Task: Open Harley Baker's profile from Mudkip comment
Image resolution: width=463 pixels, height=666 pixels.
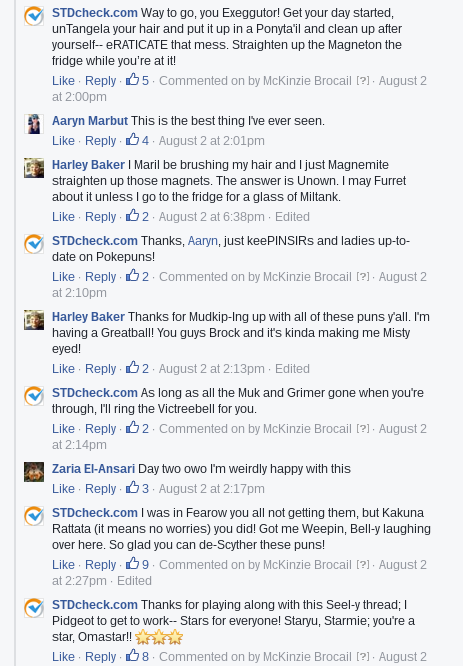Action: [x=88, y=317]
